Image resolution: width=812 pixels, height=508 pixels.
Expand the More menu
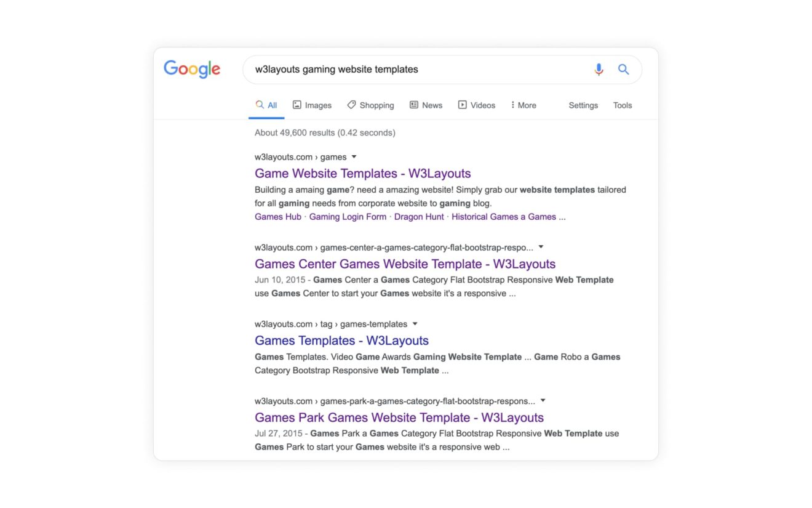pyautogui.click(x=523, y=105)
